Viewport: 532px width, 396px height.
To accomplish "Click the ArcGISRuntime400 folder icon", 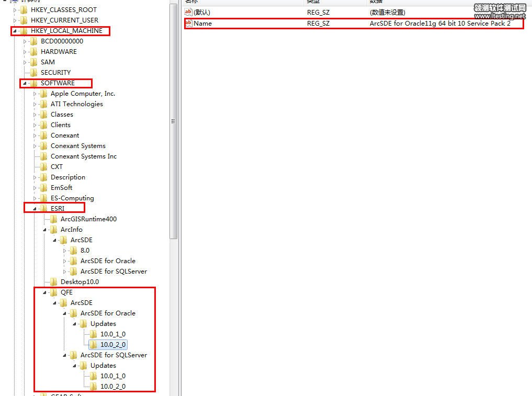I will click(x=54, y=219).
